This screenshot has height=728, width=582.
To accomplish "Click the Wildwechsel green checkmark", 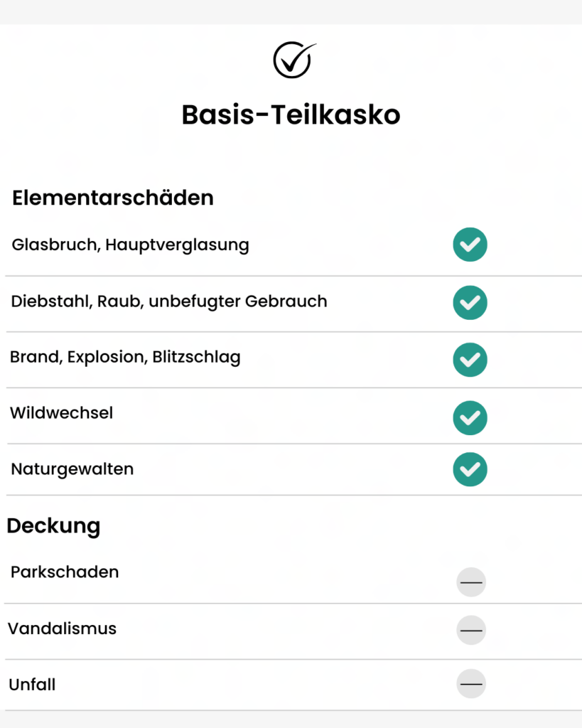I will click(470, 418).
